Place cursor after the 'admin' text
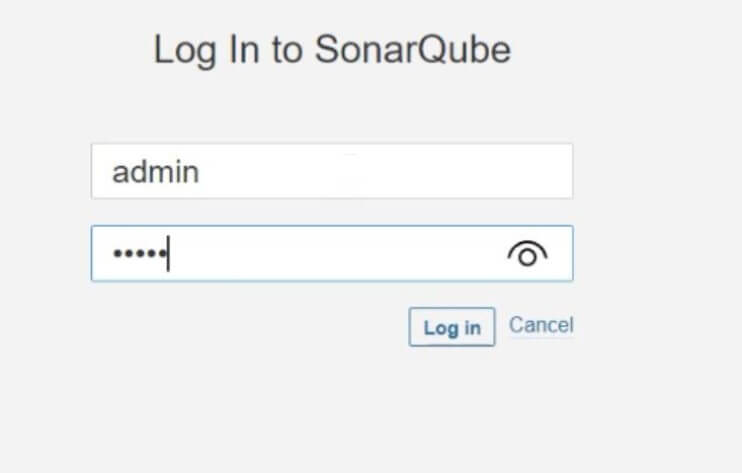Screen dimensions: 742x473 [200, 172]
